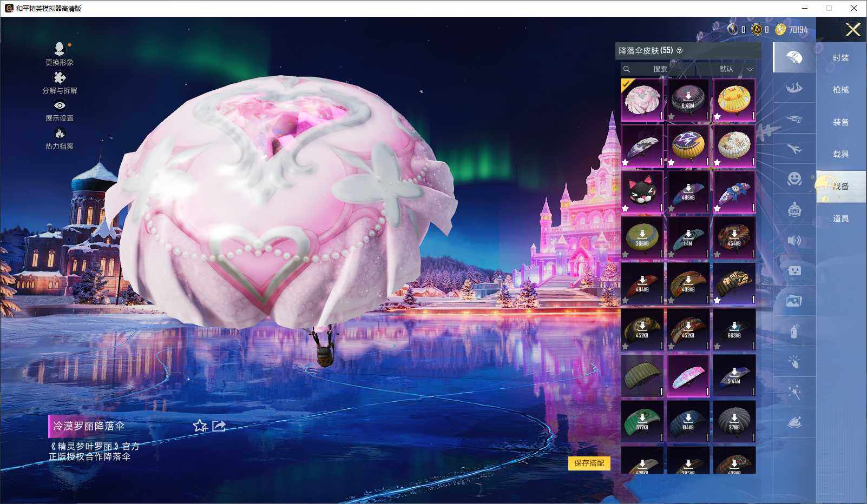Image resolution: width=867 pixels, height=504 pixels.
Task: Select the parachute skin category icon
Action: point(794,57)
